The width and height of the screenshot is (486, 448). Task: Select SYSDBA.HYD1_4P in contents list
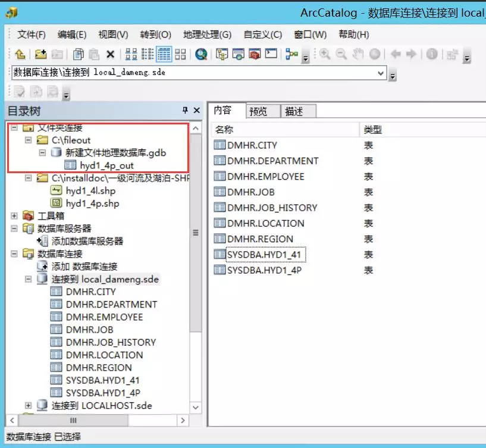coord(264,270)
